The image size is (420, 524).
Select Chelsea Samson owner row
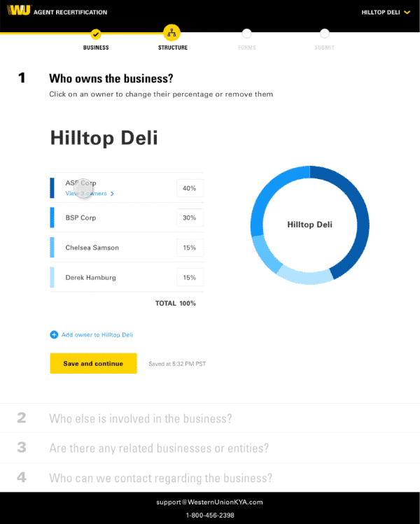coord(127,247)
